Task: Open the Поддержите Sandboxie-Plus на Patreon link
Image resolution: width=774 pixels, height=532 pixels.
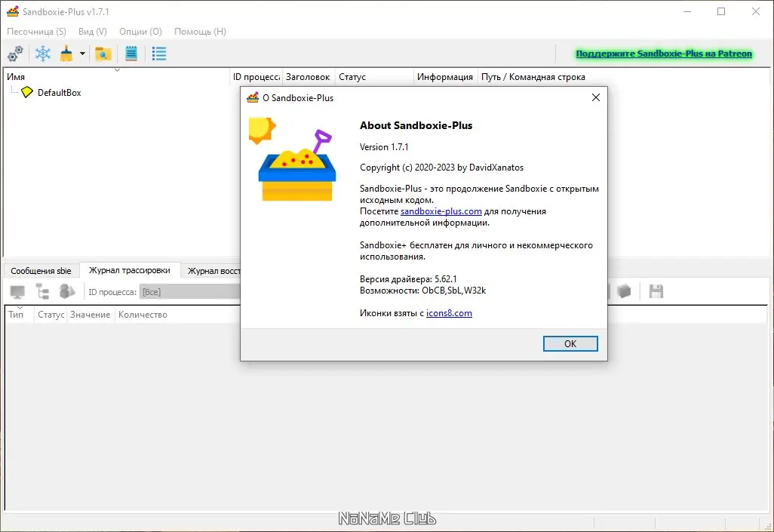Action: click(664, 54)
